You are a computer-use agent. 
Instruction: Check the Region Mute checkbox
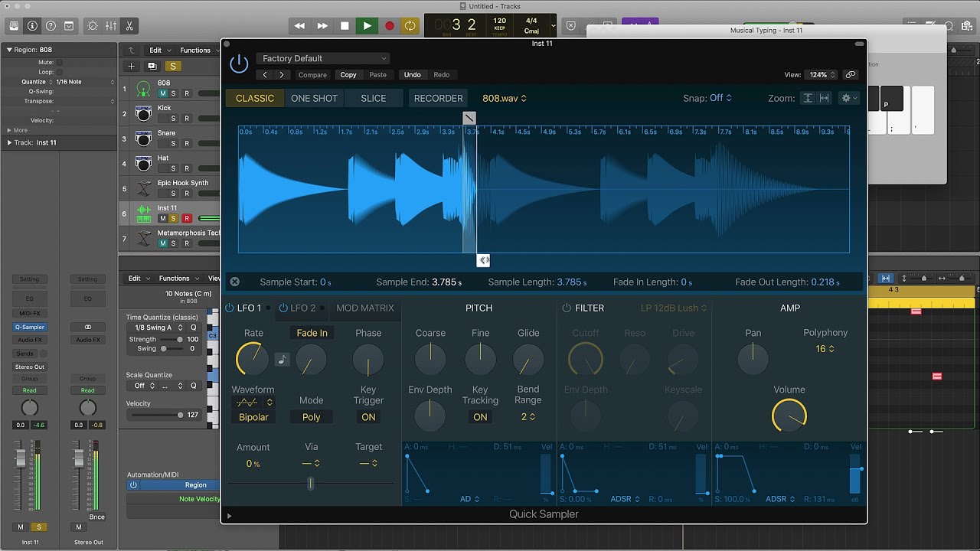[x=60, y=62]
